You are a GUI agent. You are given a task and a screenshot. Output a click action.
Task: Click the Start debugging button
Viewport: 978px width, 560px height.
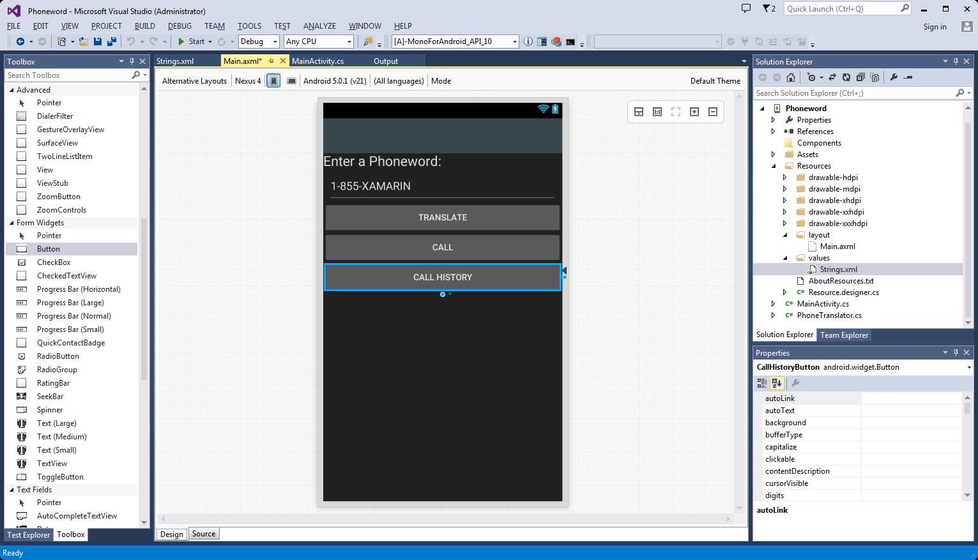(191, 42)
